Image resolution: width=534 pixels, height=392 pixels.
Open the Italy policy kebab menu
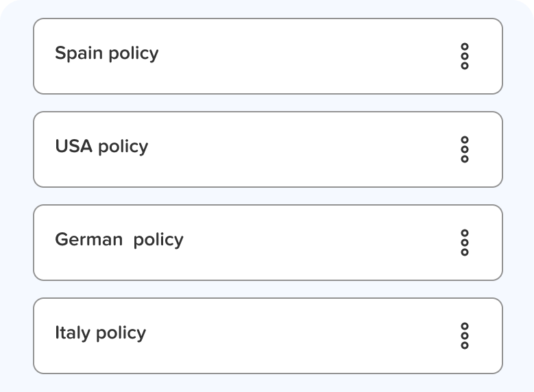pos(465,336)
